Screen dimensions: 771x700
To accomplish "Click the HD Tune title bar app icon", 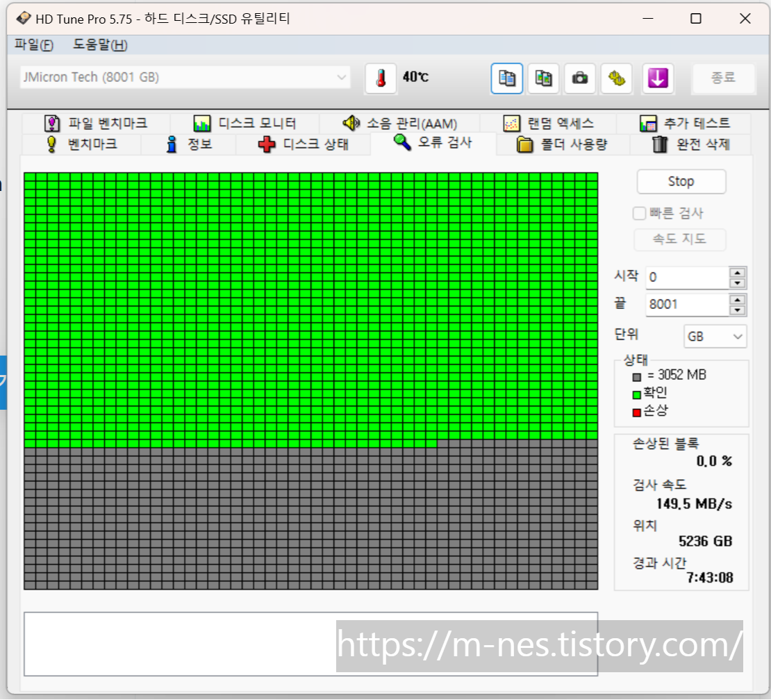I will click(x=23, y=19).
